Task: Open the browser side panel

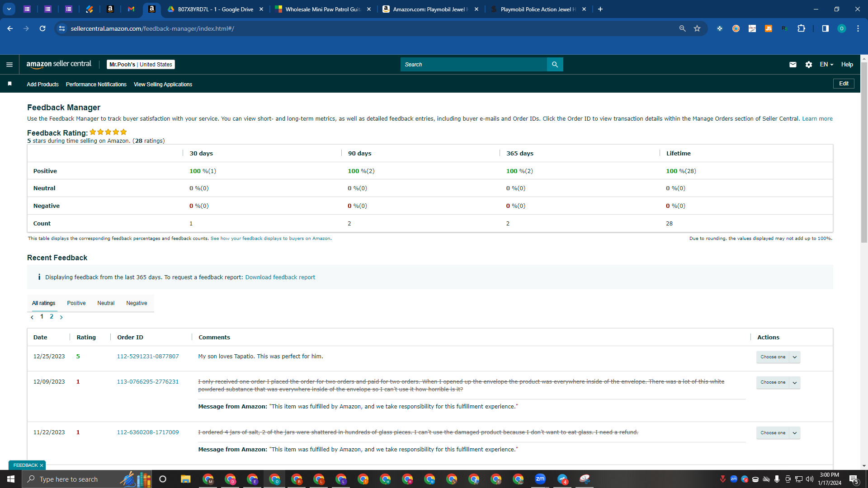Action: [826, 28]
